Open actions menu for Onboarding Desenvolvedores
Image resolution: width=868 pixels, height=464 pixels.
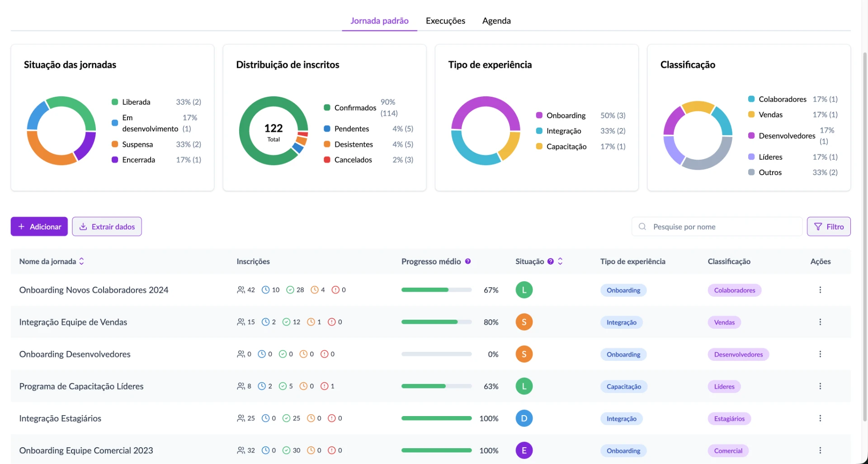pyautogui.click(x=820, y=354)
